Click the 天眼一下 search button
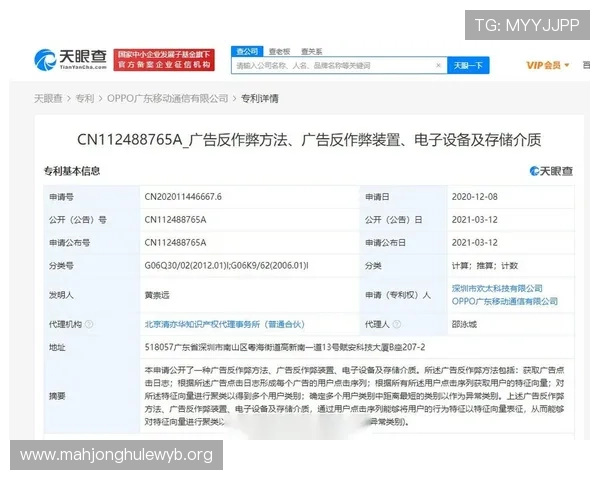600x480 pixels. click(x=468, y=65)
